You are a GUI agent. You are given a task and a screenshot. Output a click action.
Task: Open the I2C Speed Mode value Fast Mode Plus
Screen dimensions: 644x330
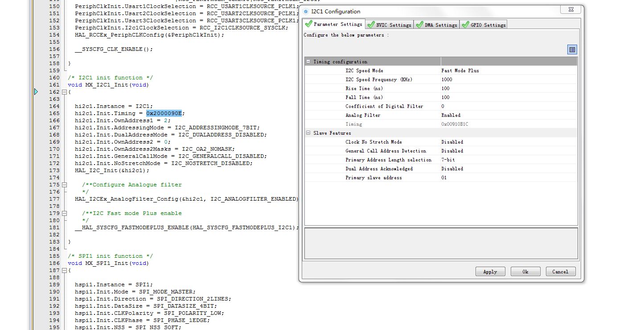[509, 70]
